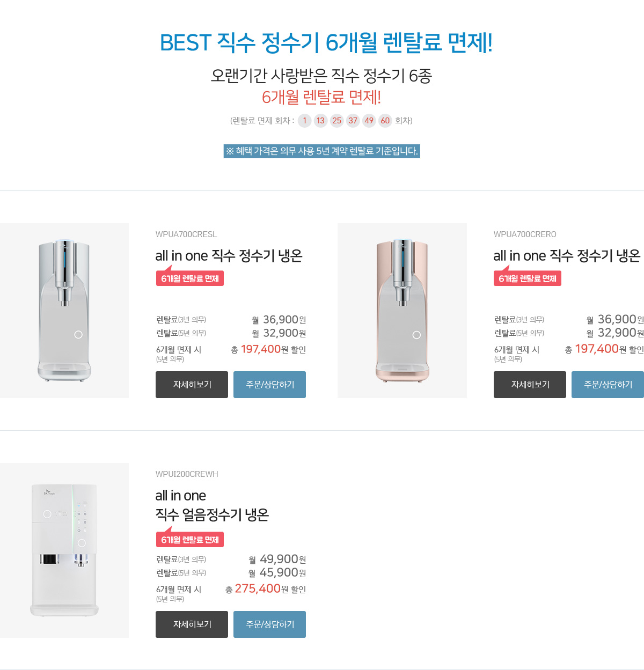Click the blue notice about 5년 계약 렌탈료 기준
Screen dimensions: 644x670
321,151
